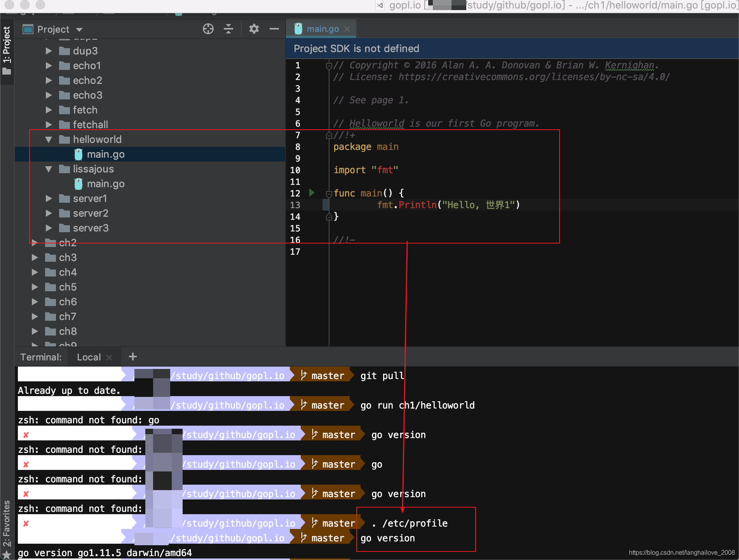
Task: Click the run gutter arrow beside func main
Action: pos(312,193)
